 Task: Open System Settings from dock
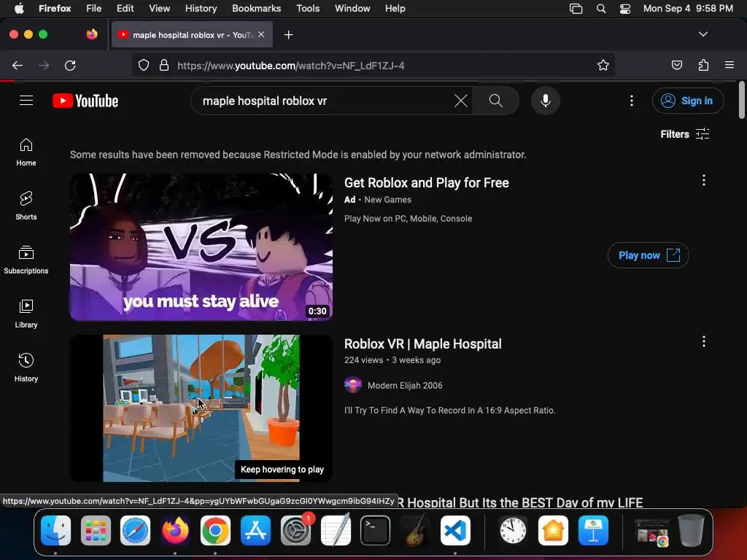pyautogui.click(x=295, y=530)
